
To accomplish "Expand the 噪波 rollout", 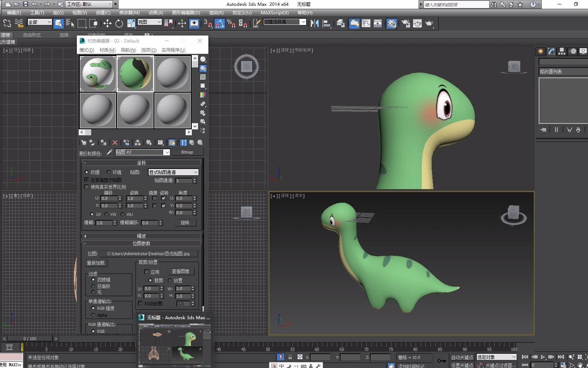I will pyautogui.click(x=141, y=236).
